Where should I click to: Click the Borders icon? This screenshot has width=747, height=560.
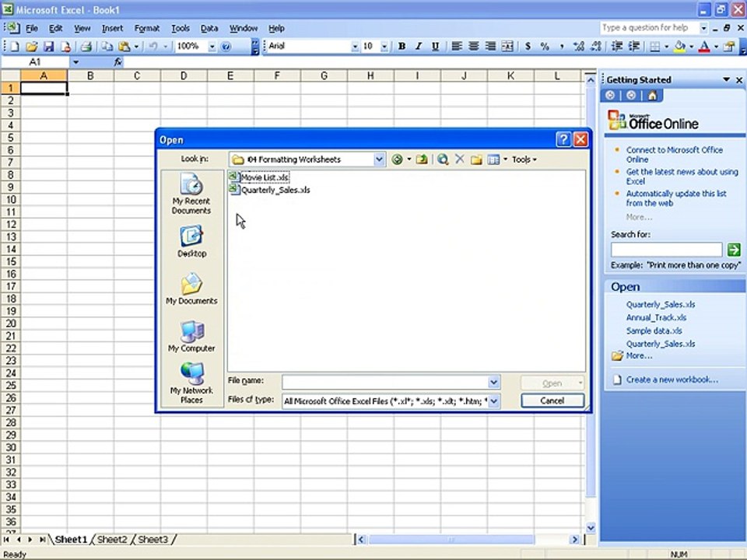(655, 46)
